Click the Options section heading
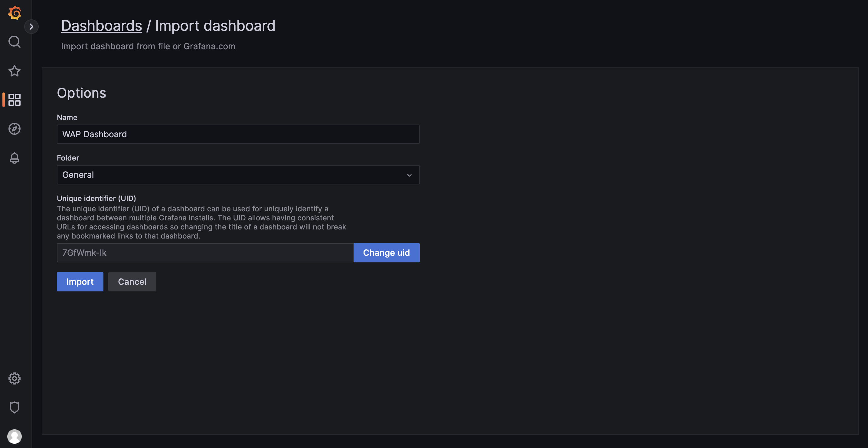This screenshot has height=448, width=868. point(82,93)
